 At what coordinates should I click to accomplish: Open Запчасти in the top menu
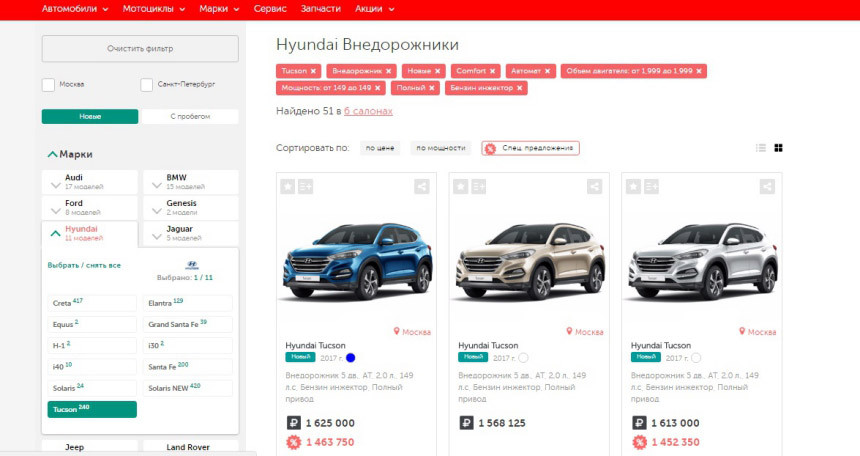coord(321,9)
